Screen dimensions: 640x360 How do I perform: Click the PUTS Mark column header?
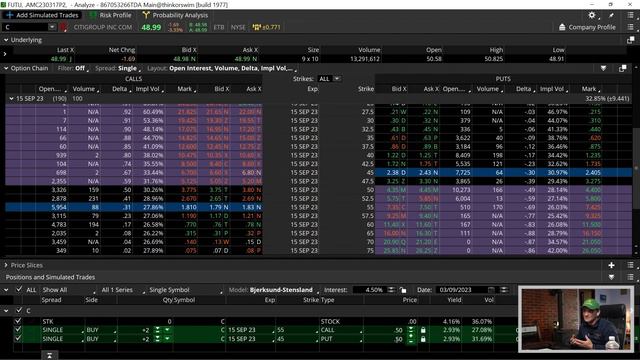591,89
